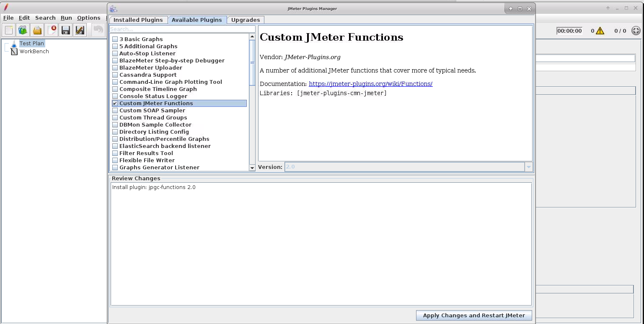Uncheck Custom JMeter Functions checkbox
The width and height of the screenshot is (644, 324).
tap(115, 104)
